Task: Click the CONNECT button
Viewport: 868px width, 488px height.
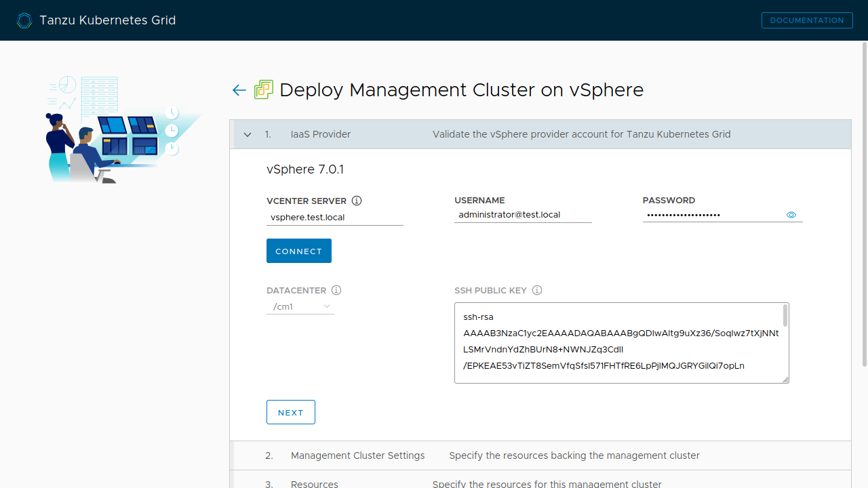Action: (299, 251)
